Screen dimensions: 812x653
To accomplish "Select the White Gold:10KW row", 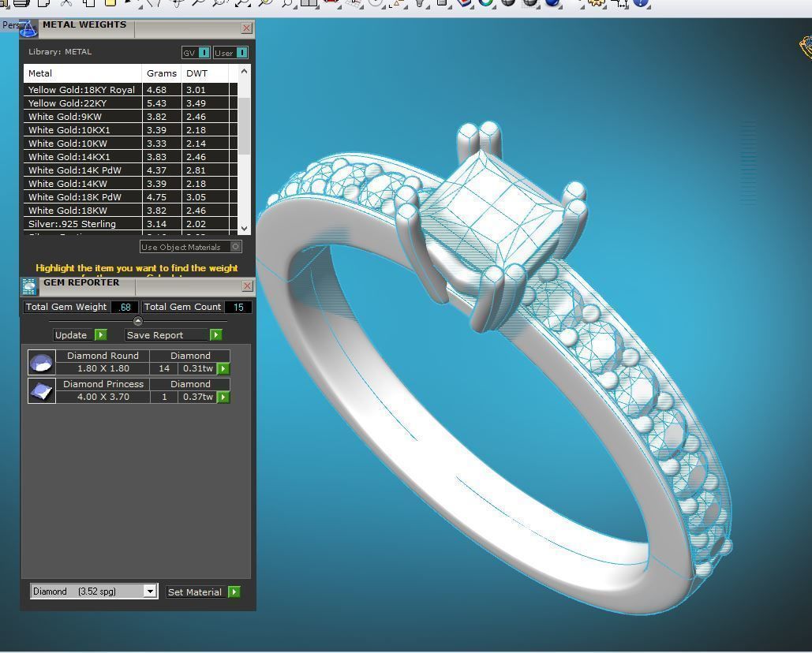I will (x=130, y=144).
